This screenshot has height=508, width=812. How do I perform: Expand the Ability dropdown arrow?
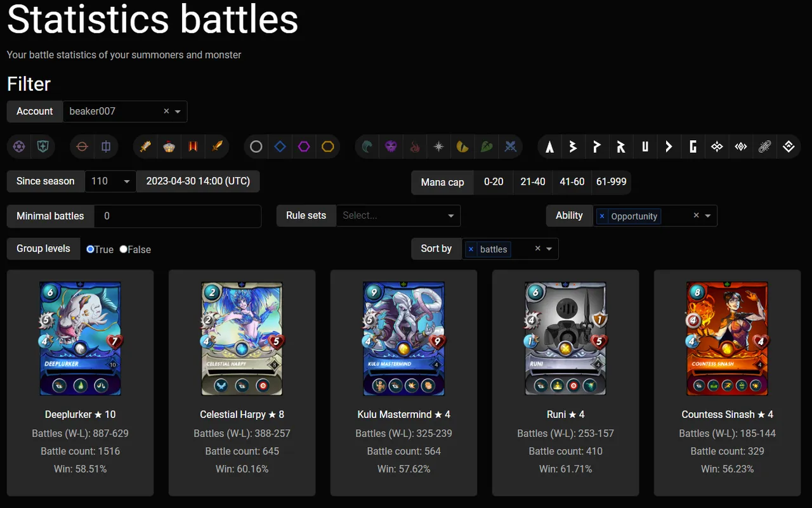pos(708,216)
